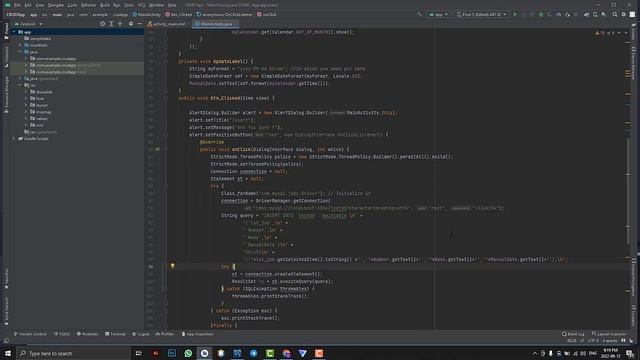The height and width of the screenshot is (360, 640).
Task: Open the Code menu
Action: (72, 5)
